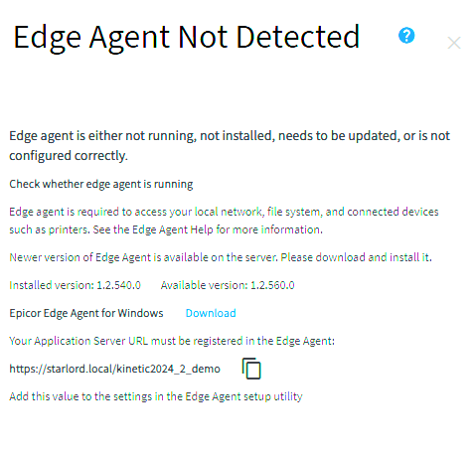This screenshot has width=476, height=456.
Task: Click 'Your Application Server URL must be registered' text
Action: pyautogui.click(x=172, y=341)
